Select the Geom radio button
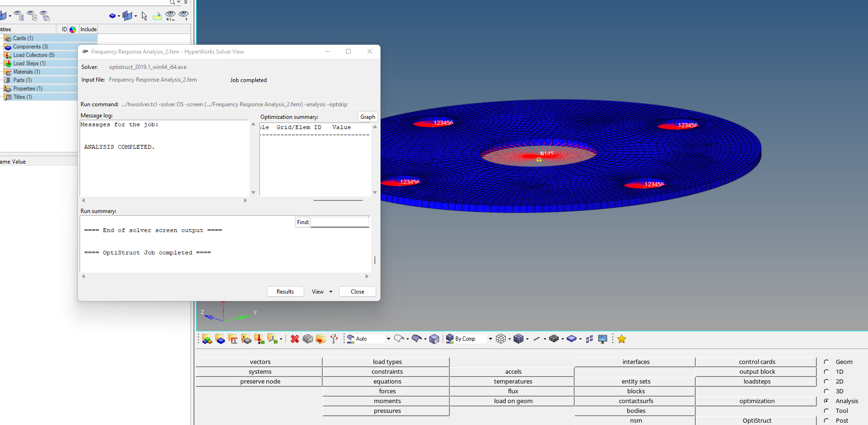Image resolution: width=868 pixels, height=425 pixels. tap(827, 362)
